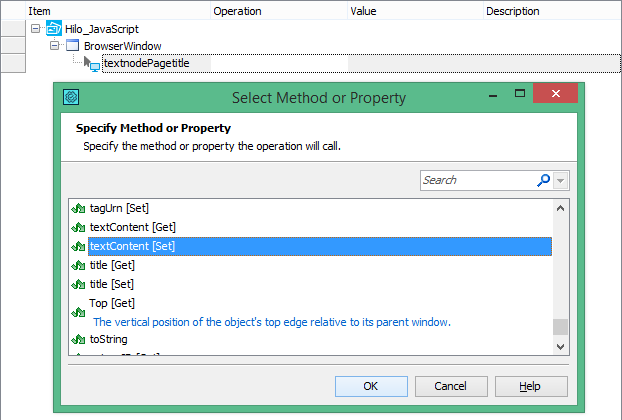Click the tagUrn [Set] property icon

[x=79, y=209]
